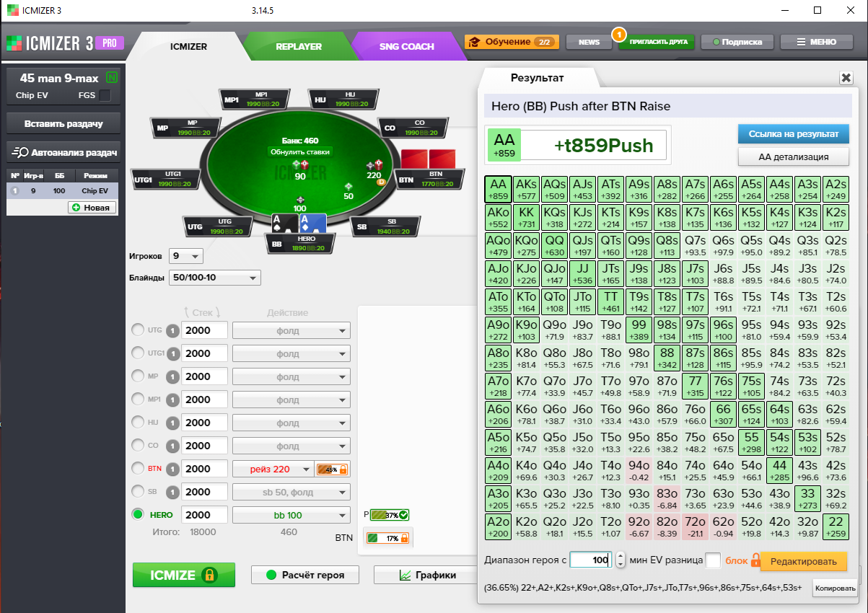Viewport: 868px width, 613px height.
Task: Click the Расчёт героя button
Action: 306,575
